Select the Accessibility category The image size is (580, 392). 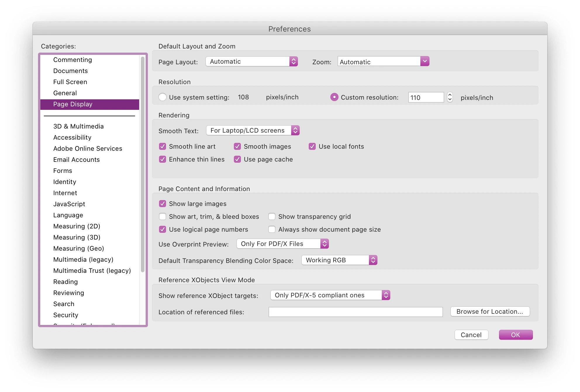click(x=72, y=138)
